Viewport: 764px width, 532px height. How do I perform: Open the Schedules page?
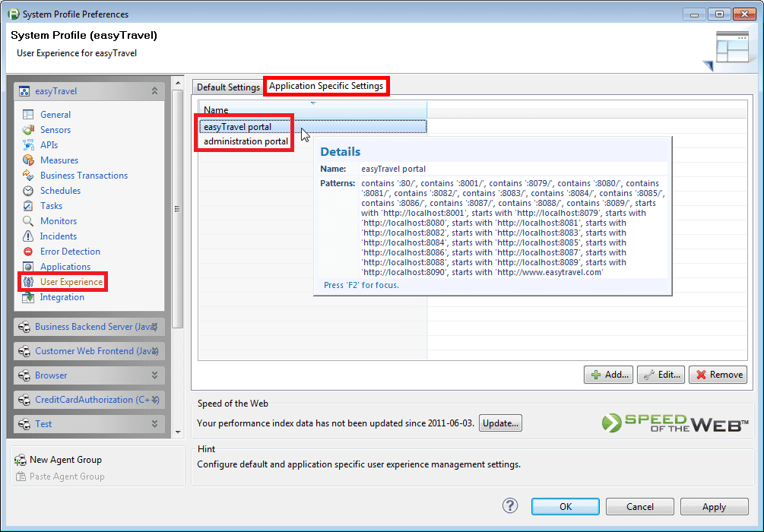(60, 191)
